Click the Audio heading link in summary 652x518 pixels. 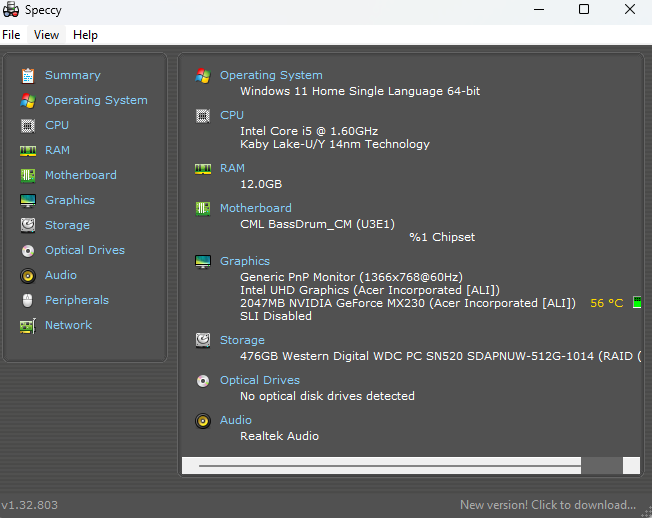pos(236,420)
